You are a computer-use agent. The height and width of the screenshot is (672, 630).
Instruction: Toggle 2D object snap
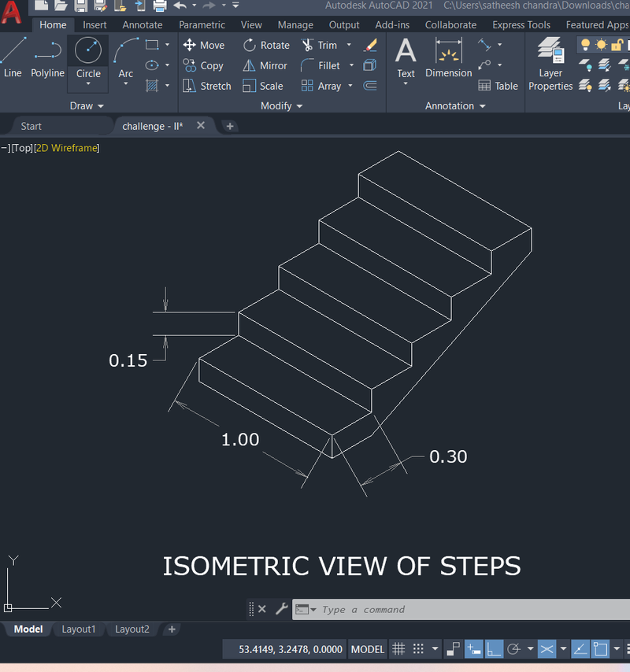[x=600, y=649]
